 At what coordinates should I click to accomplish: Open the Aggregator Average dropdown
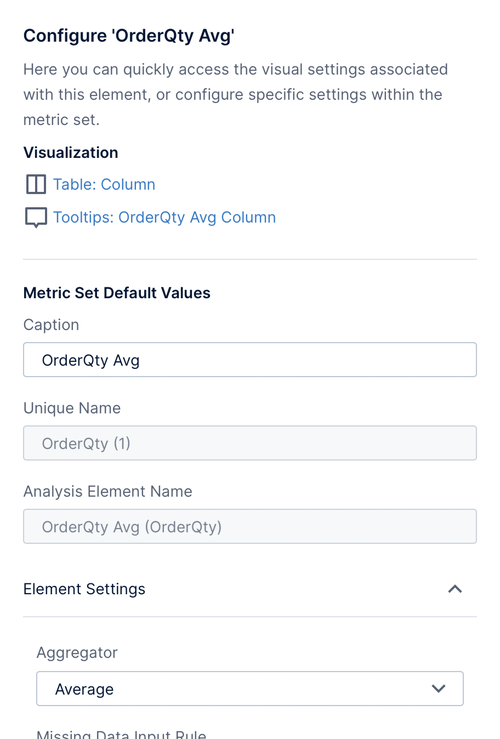(x=250, y=689)
